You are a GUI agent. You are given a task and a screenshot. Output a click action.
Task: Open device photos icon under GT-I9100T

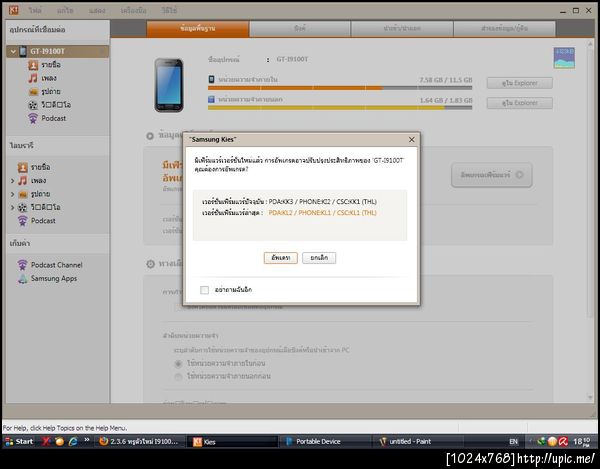34,92
